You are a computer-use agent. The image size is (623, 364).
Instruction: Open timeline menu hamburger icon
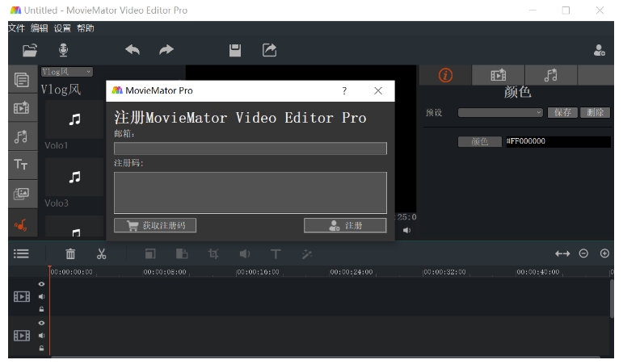[x=21, y=253]
